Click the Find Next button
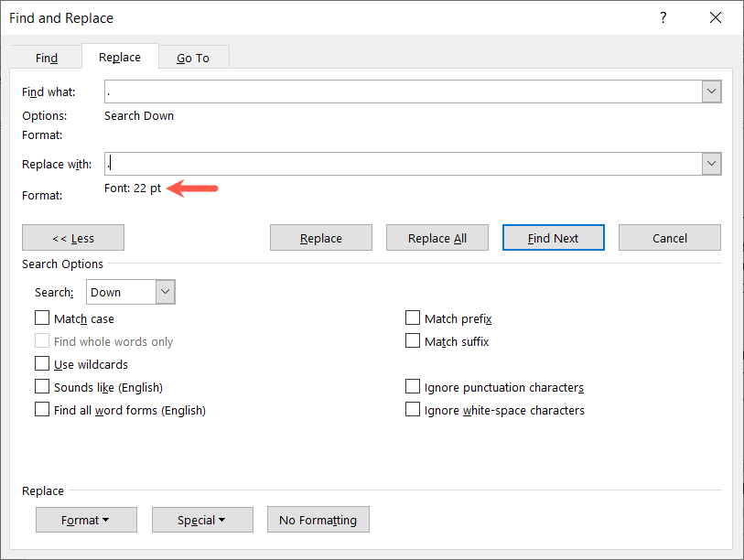 click(x=553, y=238)
